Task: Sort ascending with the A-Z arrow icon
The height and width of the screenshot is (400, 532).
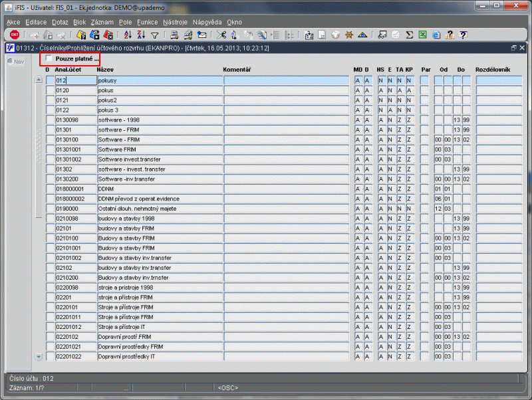Action: 128,35
